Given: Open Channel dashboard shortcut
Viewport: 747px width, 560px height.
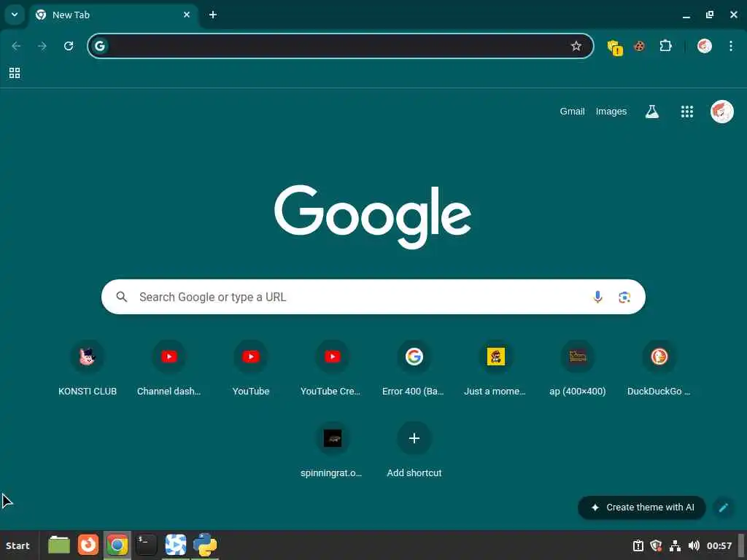Looking at the screenshot, I should point(169,368).
